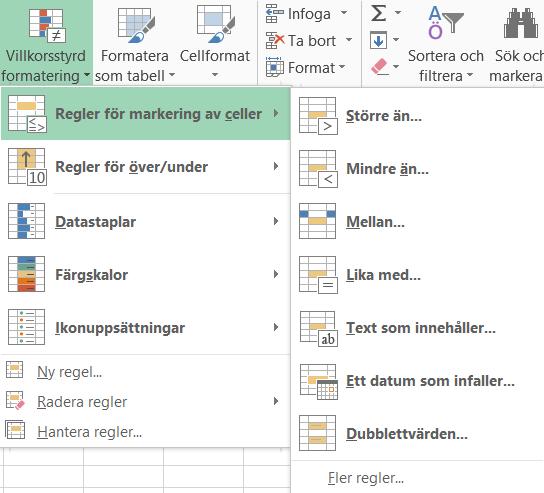Screen dimensions: 544x493
Task: Expand the Ikonuppsättningar submenu arrow
Action: pos(276,327)
